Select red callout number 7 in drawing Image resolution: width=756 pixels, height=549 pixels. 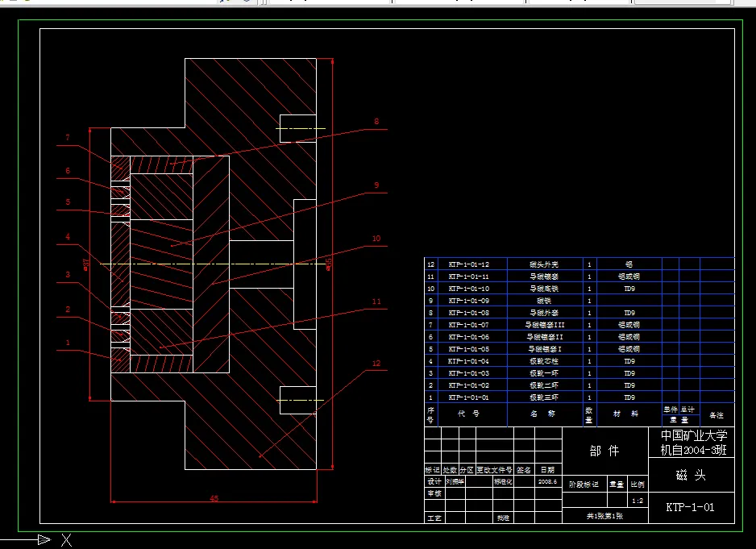click(68, 138)
